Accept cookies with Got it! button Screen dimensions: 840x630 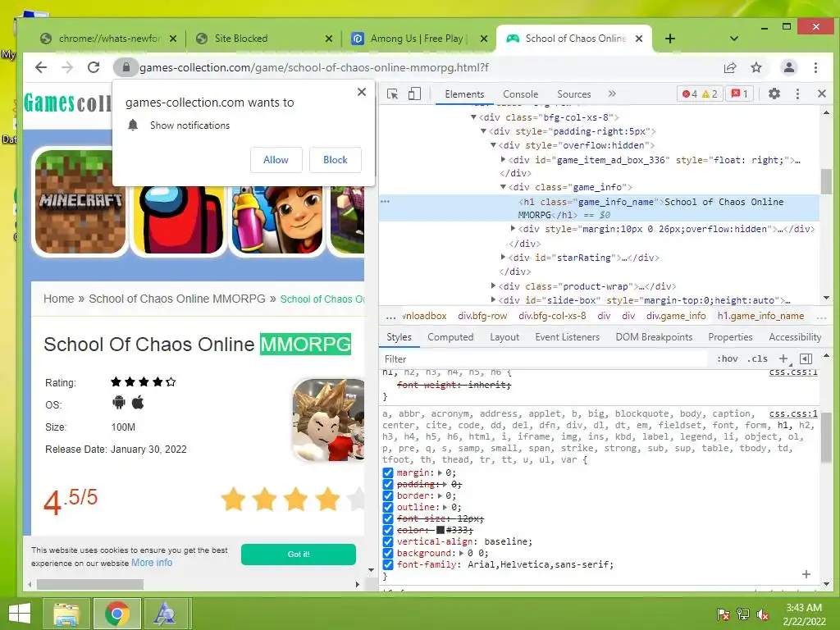tap(299, 555)
